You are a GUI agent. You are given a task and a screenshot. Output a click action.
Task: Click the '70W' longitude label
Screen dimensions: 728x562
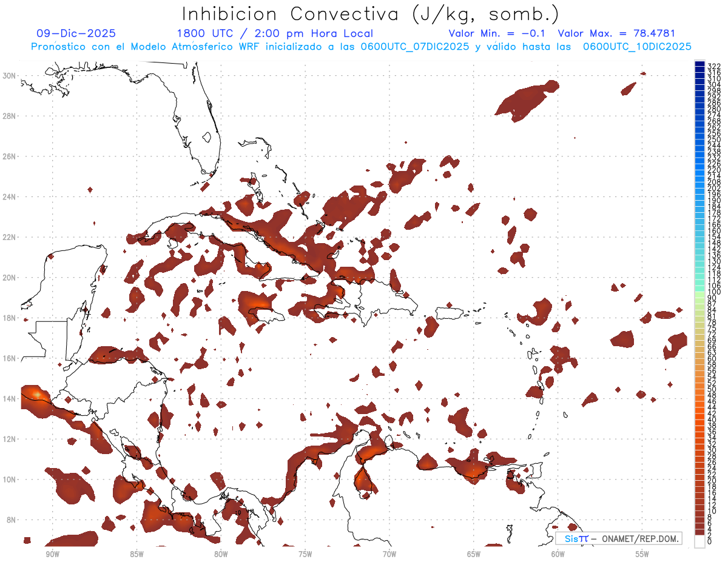click(x=389, y=554)
